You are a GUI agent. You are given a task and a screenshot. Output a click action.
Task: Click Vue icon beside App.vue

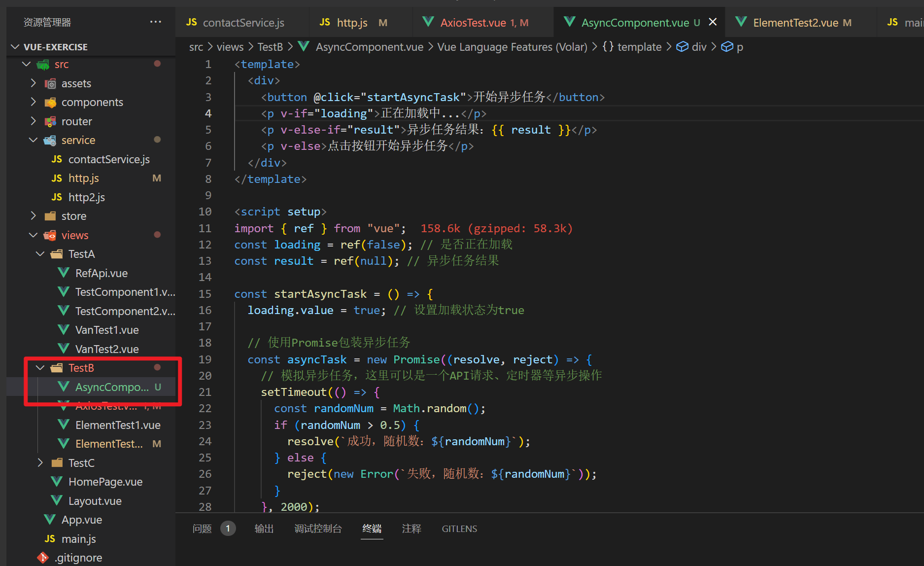(50, 520)
